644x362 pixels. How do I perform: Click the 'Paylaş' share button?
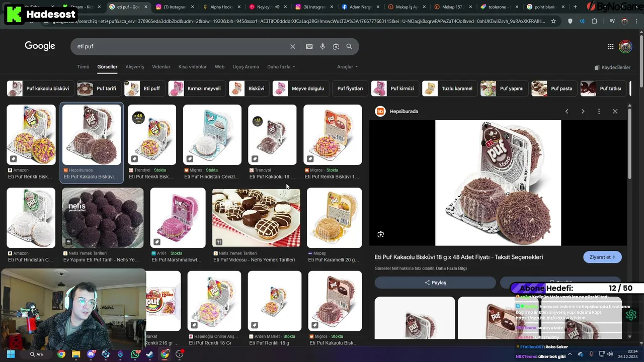coord(435,283)
